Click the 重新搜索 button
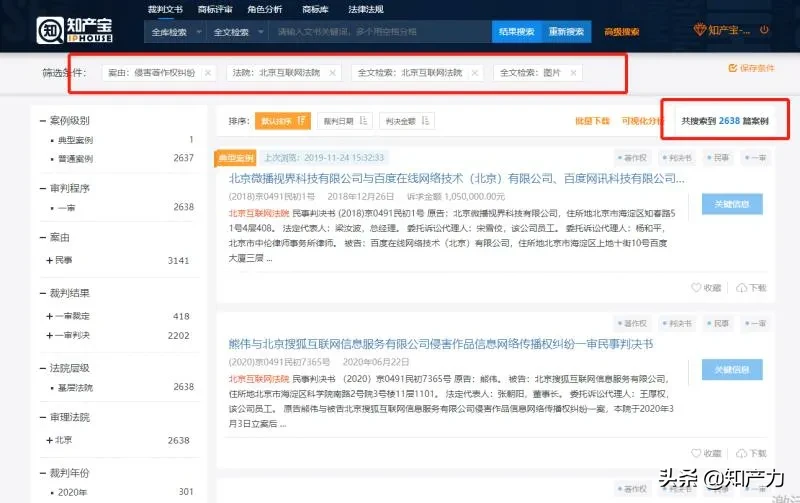 [x=566, y=32]
